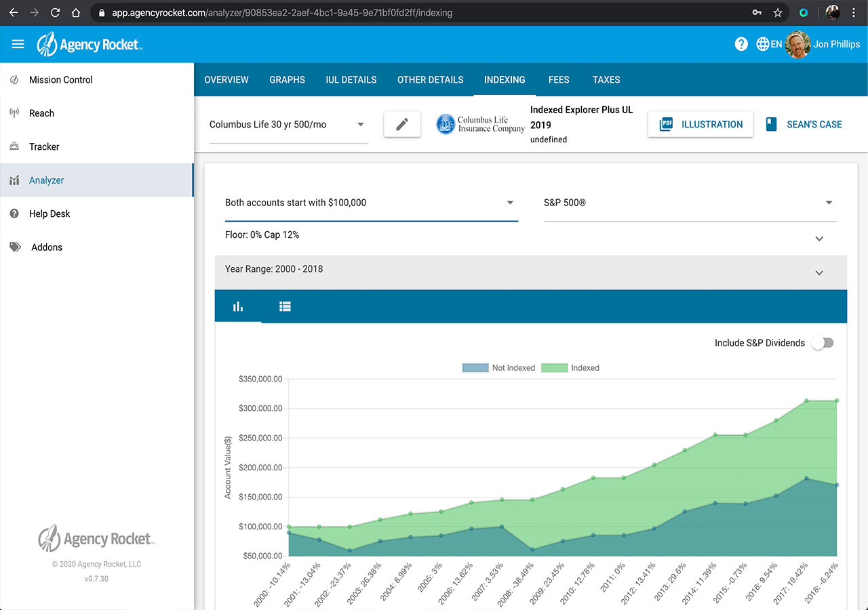
Task: Open the Addons page
Action: [97, 247]
